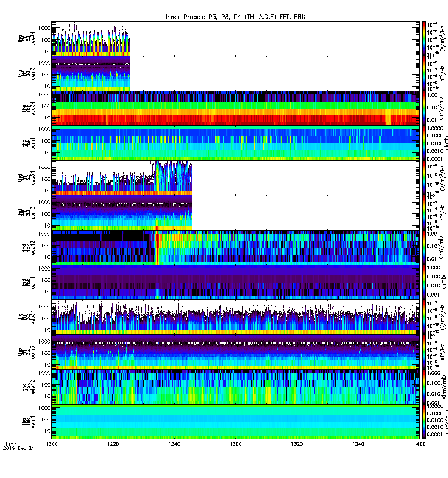
Task: Click the "the fff 32 scm3" panel label
Action: [26, 352]
